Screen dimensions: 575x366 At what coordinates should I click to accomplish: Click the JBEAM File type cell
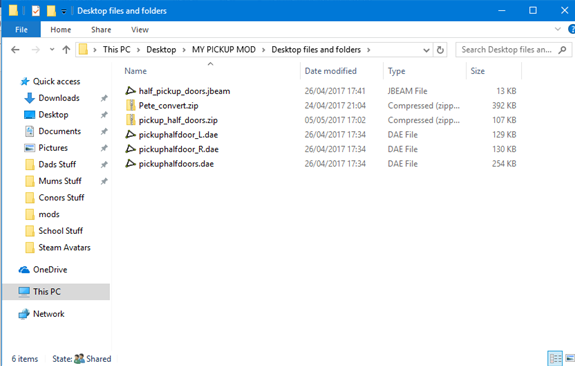pyautogui.click(x=407, y=91)
